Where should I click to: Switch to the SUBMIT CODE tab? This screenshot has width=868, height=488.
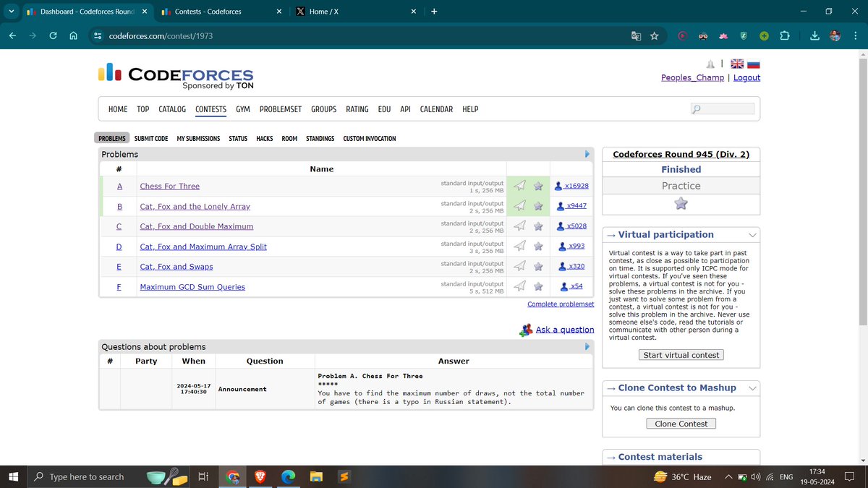pyautogui.click(x=151, y=138)
